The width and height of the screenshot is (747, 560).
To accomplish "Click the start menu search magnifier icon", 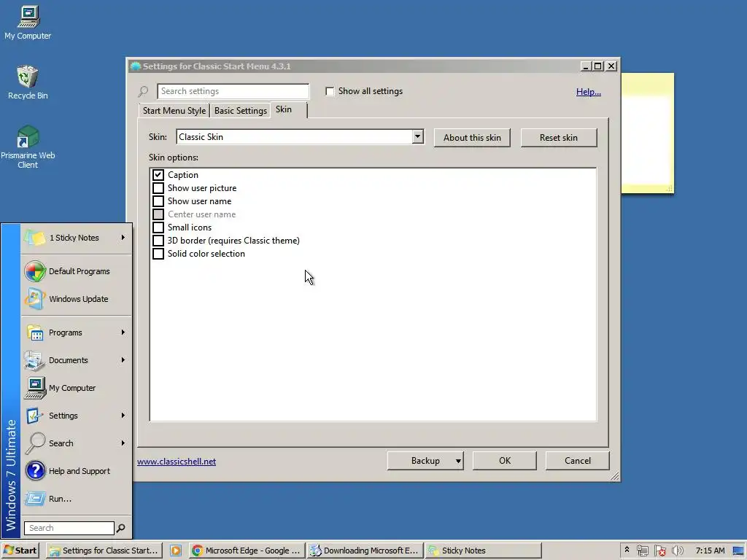I will click(121, 528).
